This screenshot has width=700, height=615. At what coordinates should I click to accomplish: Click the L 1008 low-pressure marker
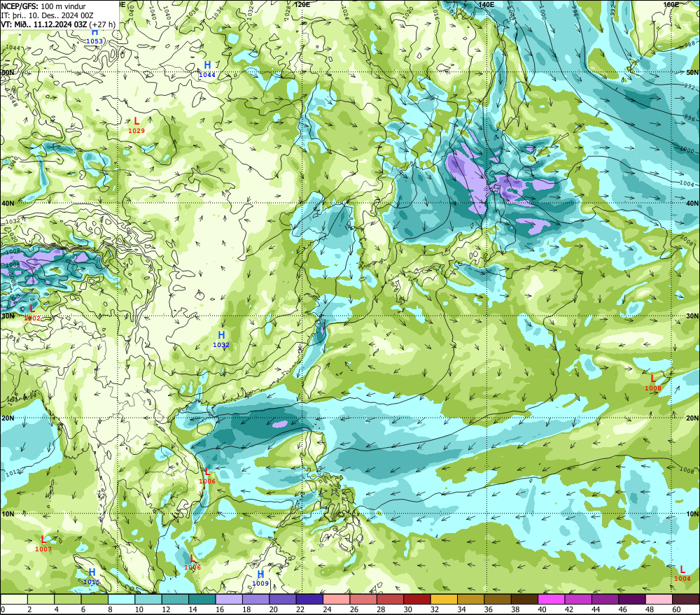[652, 383]
